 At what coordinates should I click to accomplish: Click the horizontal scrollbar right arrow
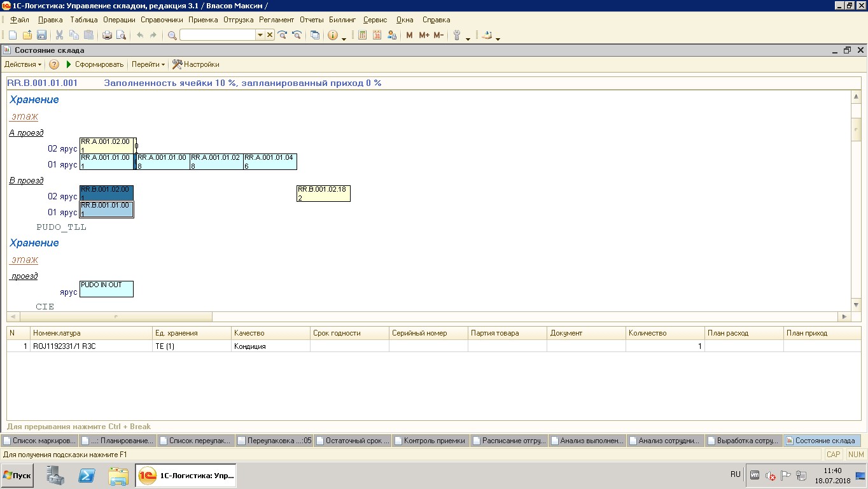(x=844, y=316)
